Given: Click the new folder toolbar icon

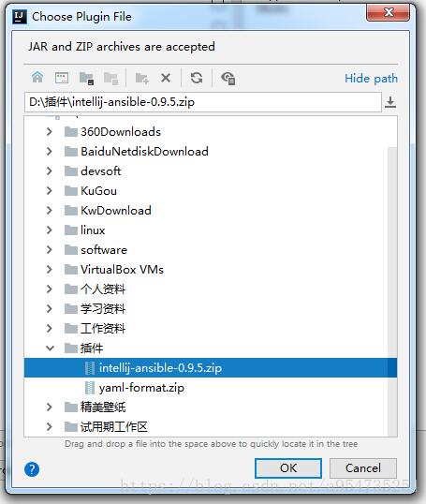Looking at the screenshot, I should pos(141,78).
